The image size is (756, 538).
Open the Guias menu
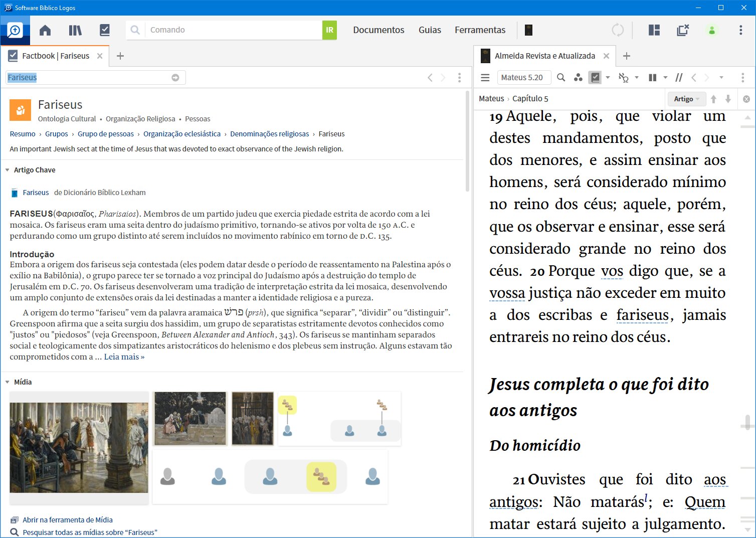(x=430, y=30)
